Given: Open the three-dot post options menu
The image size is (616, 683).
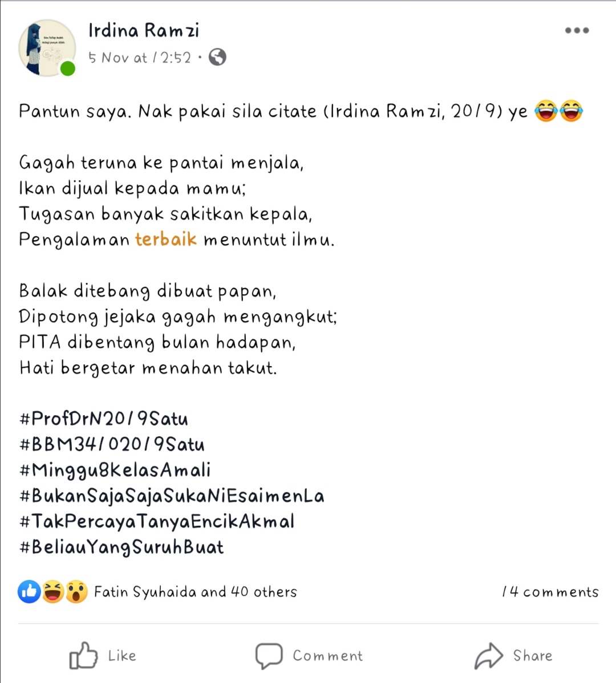Looking at the screenshot, I should (577, 30).
